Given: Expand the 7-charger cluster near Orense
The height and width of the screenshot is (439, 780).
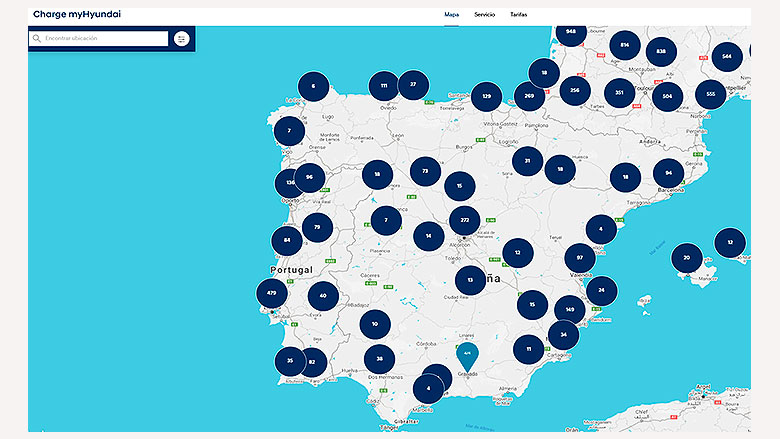Looking at the screenshot, I should point(289,131).
